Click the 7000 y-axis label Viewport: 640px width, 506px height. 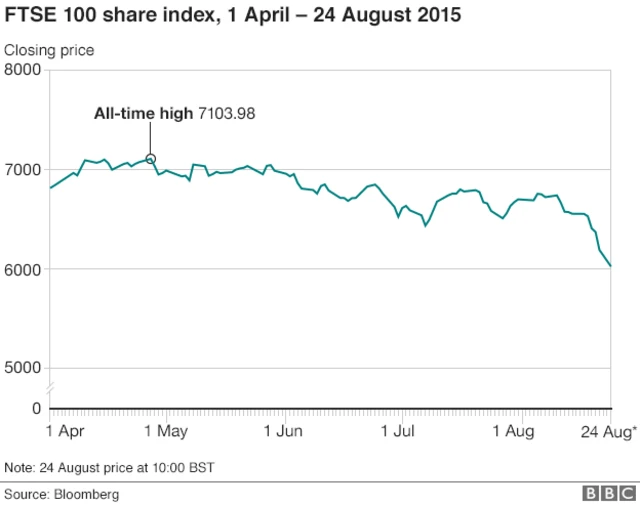pos(22,169)
